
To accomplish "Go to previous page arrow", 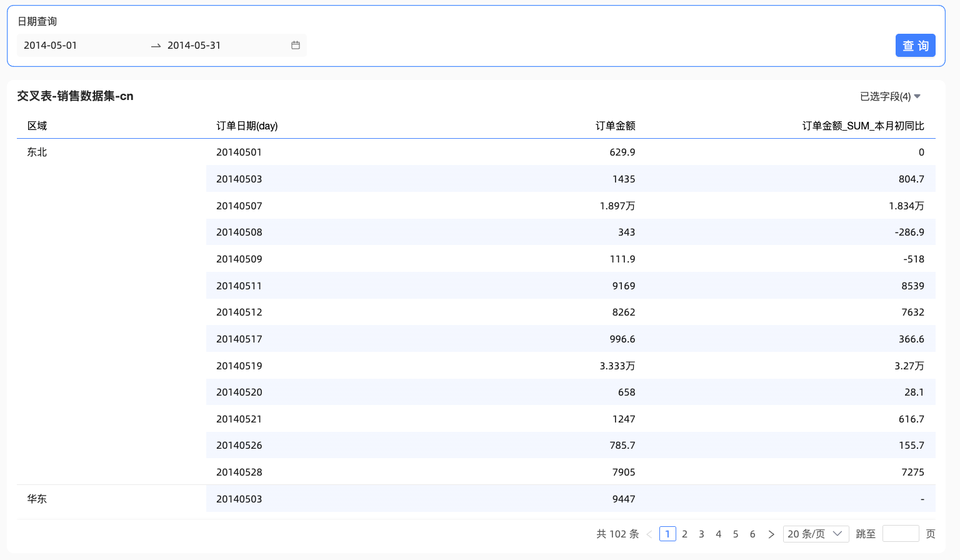I will click(x=649, y=534).
